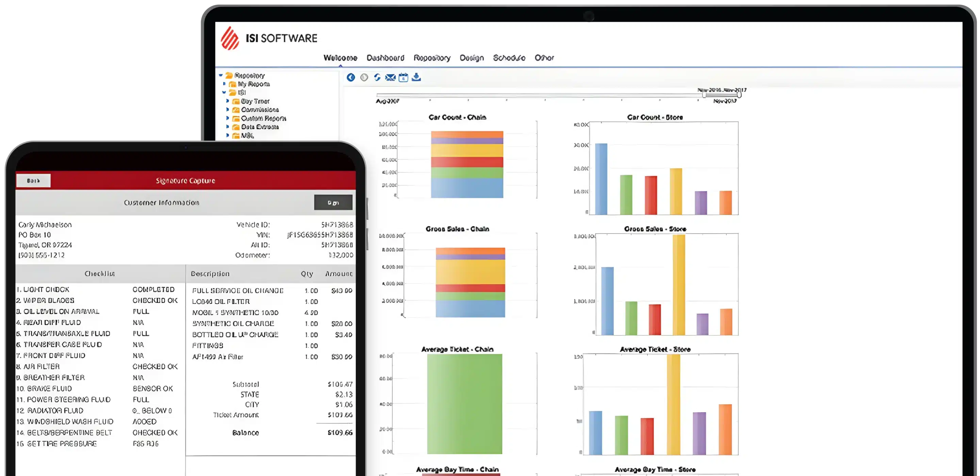
Task: Collapse the top Repository tree node
Action: point(220,75)
